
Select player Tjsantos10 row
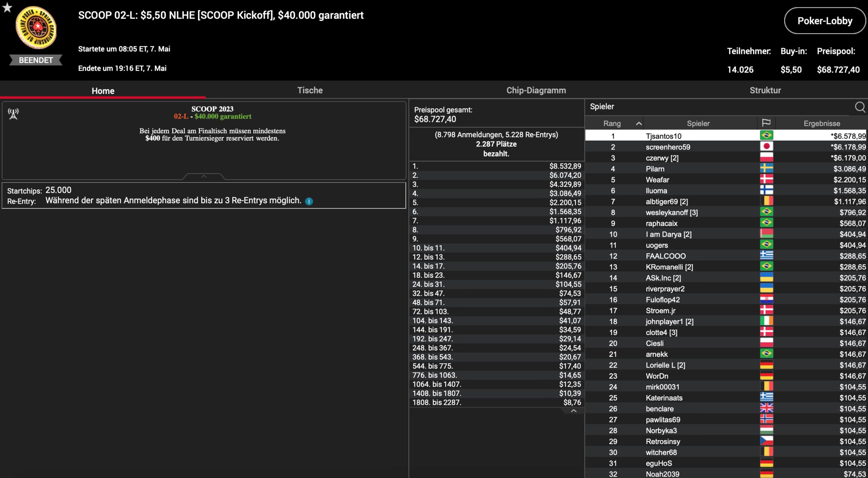point(726,136)
